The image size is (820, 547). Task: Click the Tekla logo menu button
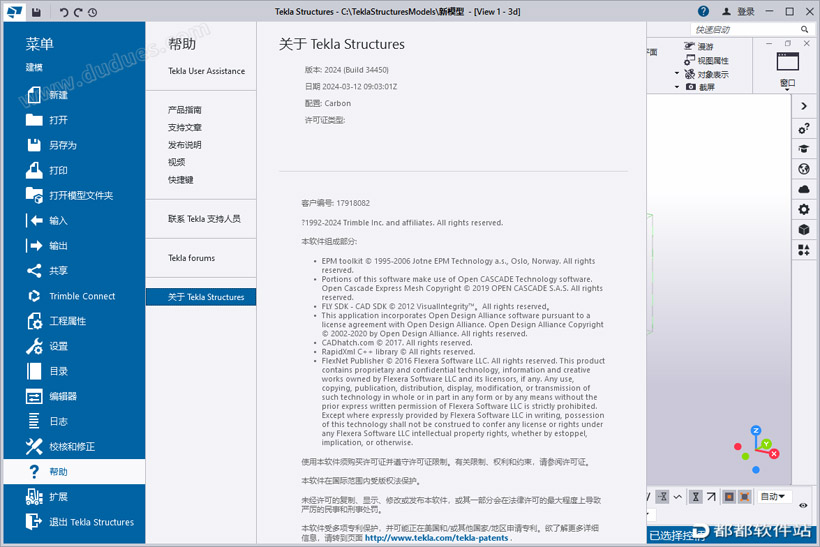pos(14,12)
